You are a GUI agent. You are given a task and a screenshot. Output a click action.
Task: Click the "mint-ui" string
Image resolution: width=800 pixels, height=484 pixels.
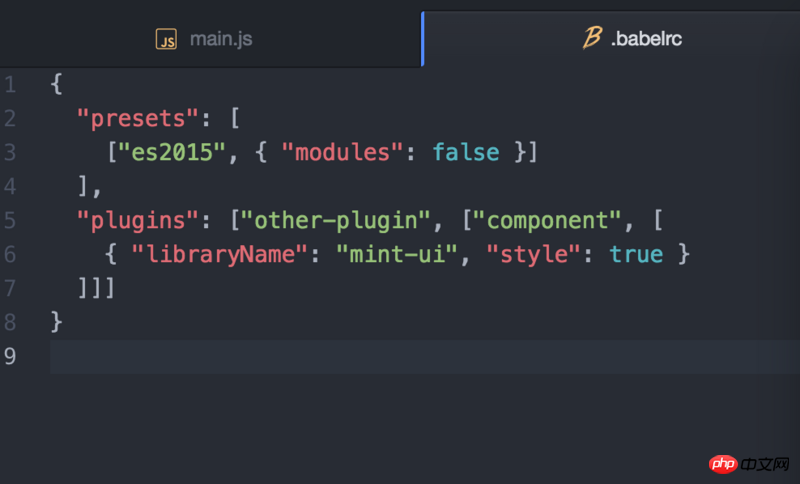(397, 254)
